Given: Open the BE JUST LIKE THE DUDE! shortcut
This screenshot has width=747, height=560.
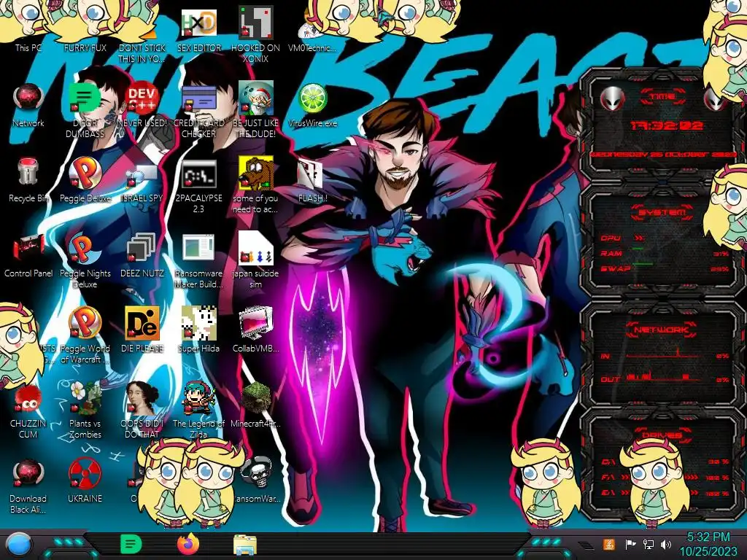Looking at the screenshot, I should pyautogui.click(x=255, y=98).
